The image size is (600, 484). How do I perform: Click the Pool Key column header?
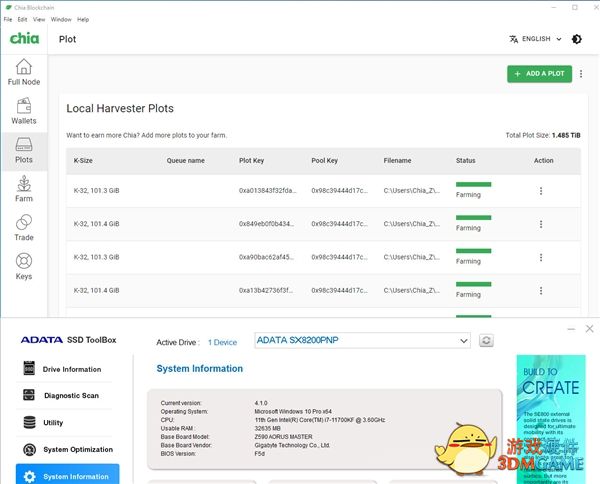pos(324,161)
